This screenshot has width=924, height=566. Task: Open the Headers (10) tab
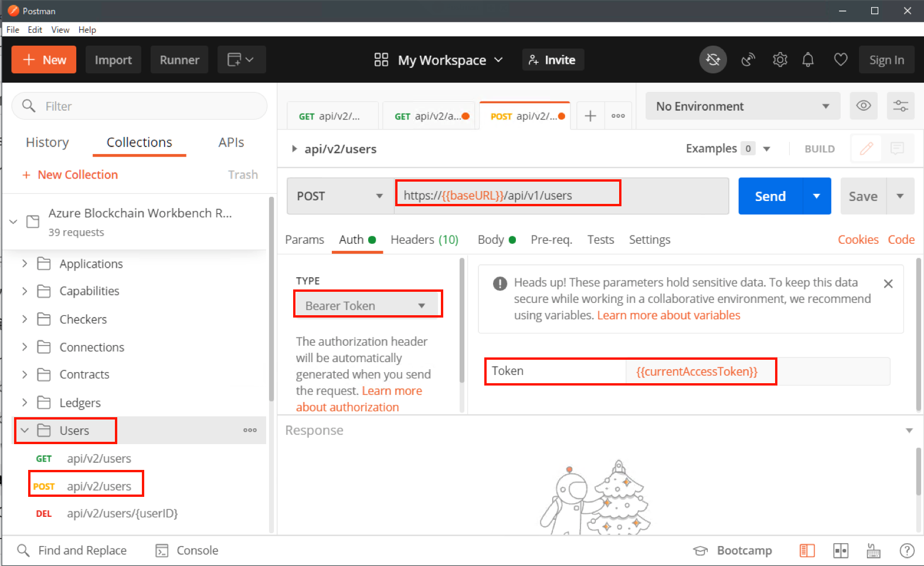click(x=424, y=240)
